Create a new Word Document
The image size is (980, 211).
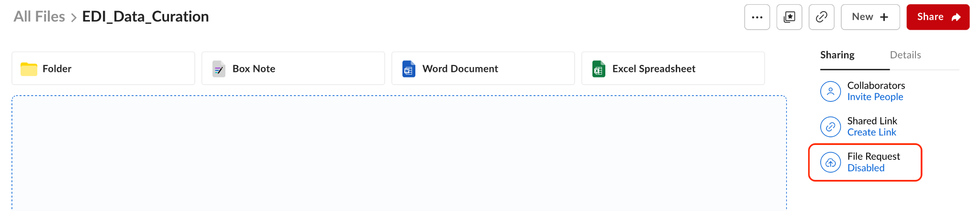click(x=483, y=68)
